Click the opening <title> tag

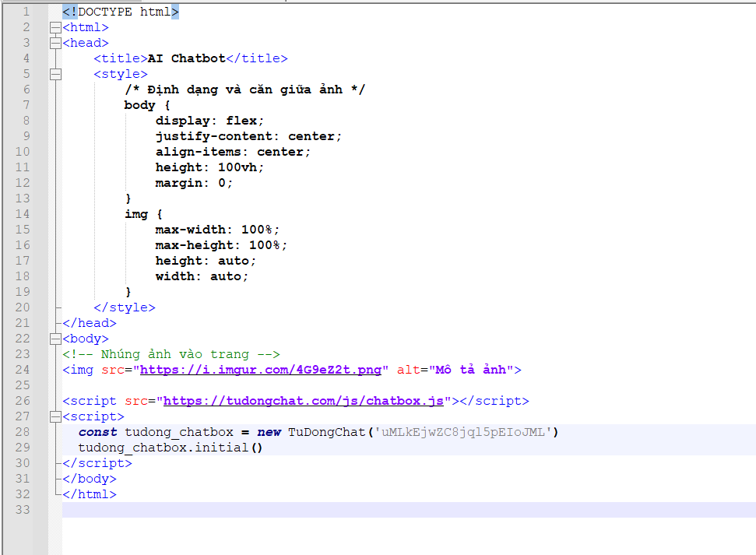click(x=121, y=58)
